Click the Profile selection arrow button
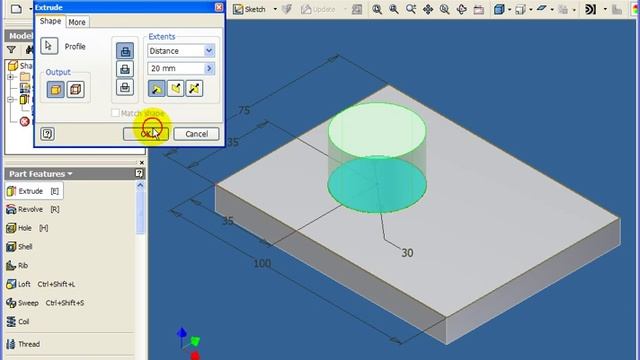Image resolution: width=640 pixels, height=360 pixels. coord(49,46)
